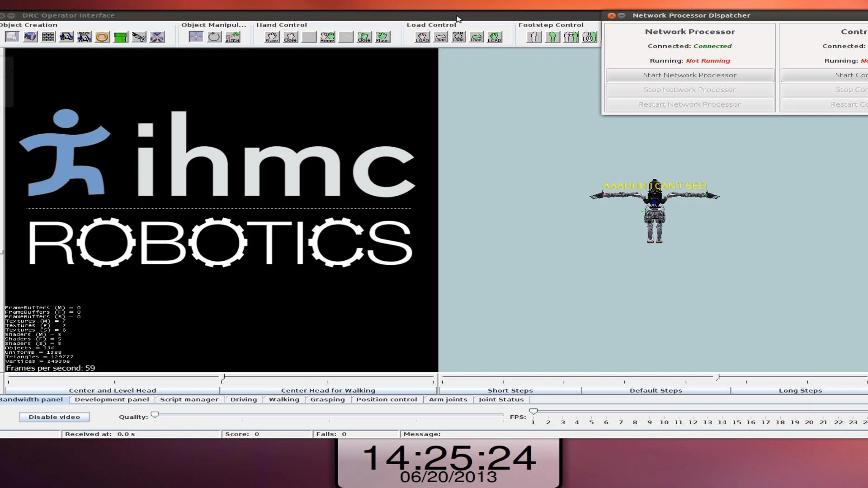Viewport: 868px width, 488px height.
Task: Open the Script manager tab
Action: pyautogui.click(x=189, y=399)
